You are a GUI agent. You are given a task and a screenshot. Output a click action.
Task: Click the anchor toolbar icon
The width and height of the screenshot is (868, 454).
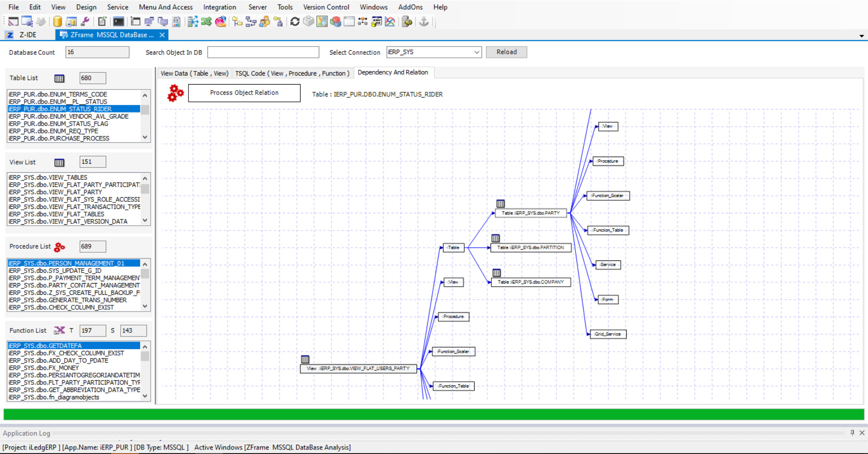[x=424, y=21]
